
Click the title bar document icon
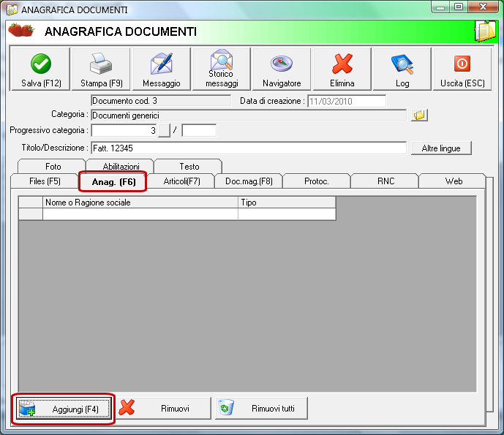[12, 10]
